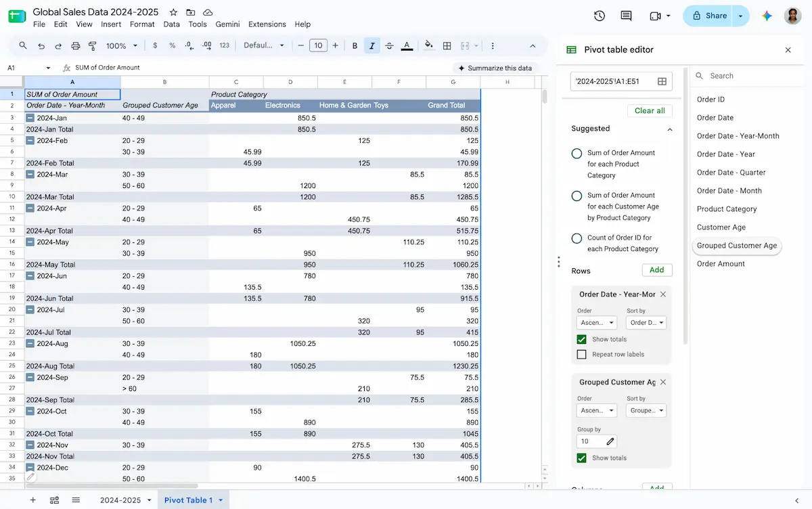Select Count of Order ID suggestion
The image size is (812, 509).
click(x=577, y=238)
